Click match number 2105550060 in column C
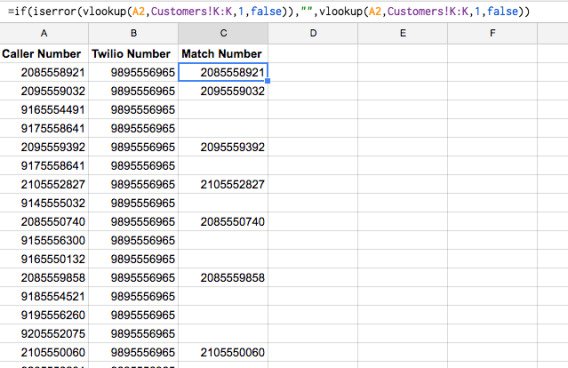Image resolution: width=568 pixels, height=368 pixels. (x=223, y=352)
